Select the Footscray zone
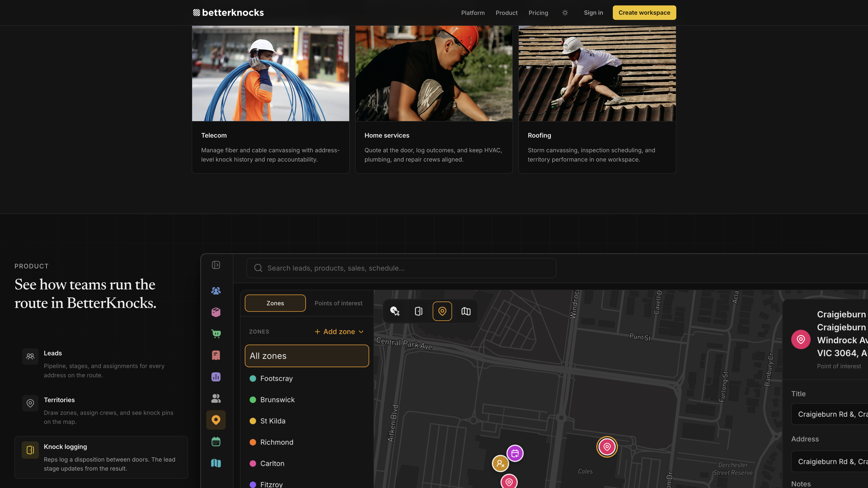This screenshot has width=868, height=488. [x=307, y=379]
